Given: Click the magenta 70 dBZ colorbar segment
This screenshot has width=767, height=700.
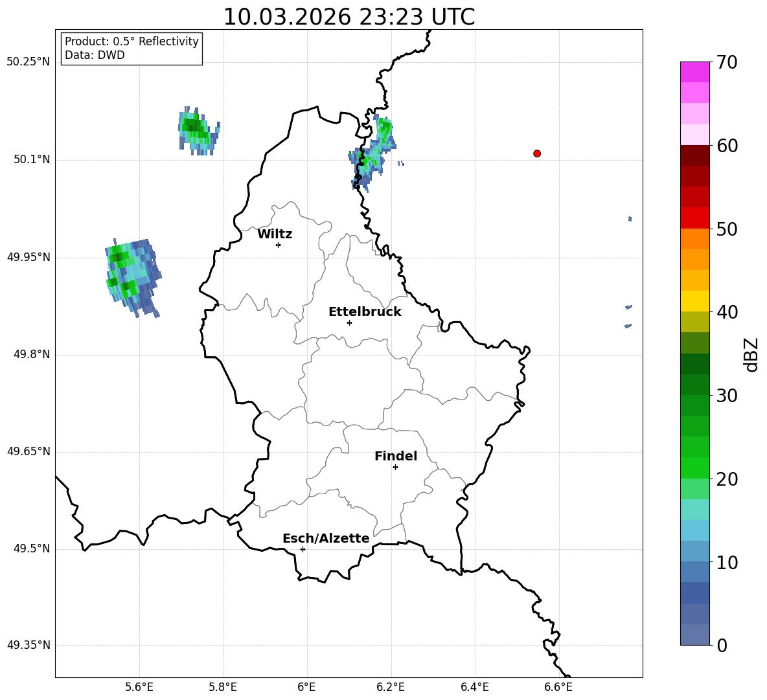Looking at the screenshot, I should 694,72.
